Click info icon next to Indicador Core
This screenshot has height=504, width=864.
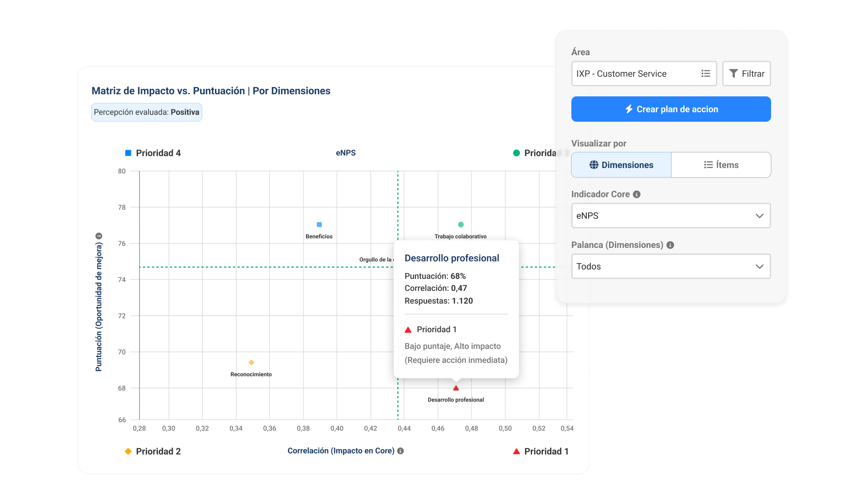636,194
